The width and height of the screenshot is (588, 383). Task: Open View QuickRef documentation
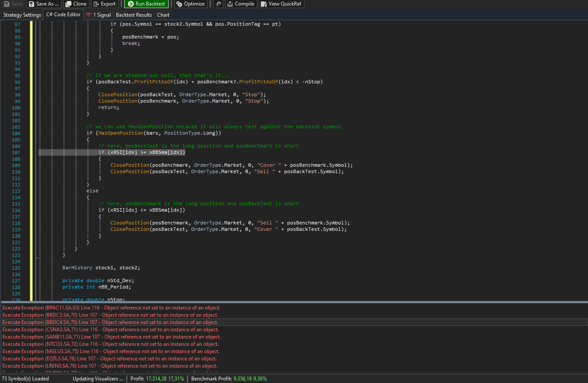[281, 4]
